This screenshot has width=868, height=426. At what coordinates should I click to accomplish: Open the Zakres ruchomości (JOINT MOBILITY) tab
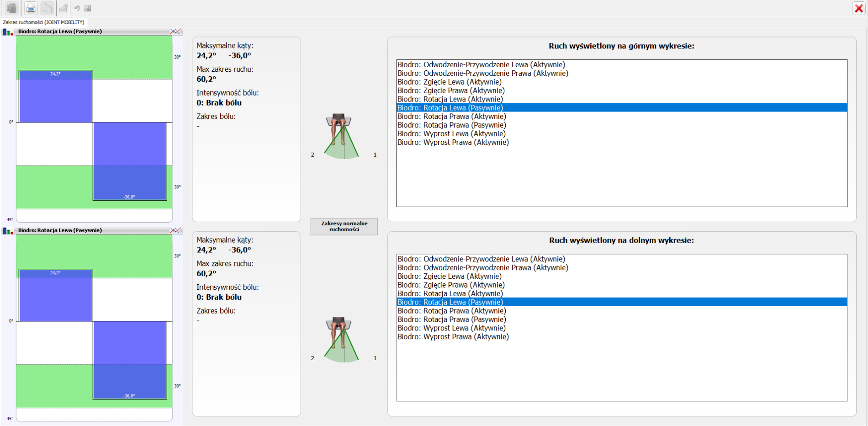43,22
